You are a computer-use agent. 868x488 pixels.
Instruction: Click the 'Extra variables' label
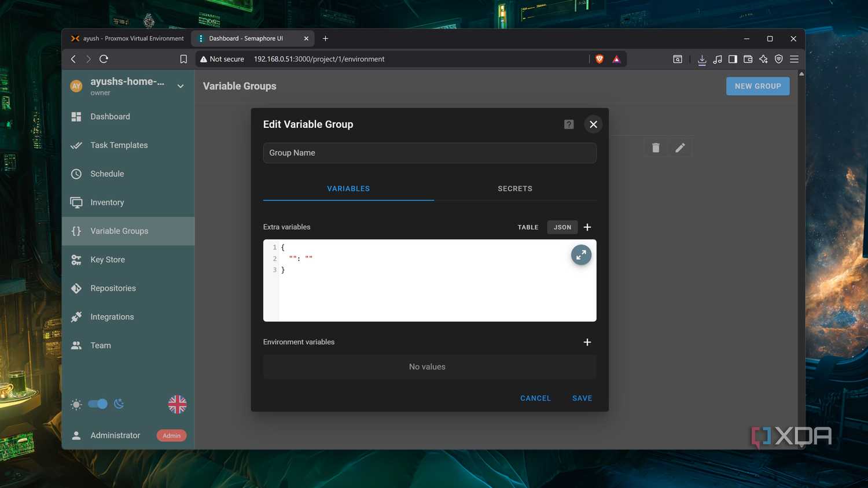(x=287, y=227)
